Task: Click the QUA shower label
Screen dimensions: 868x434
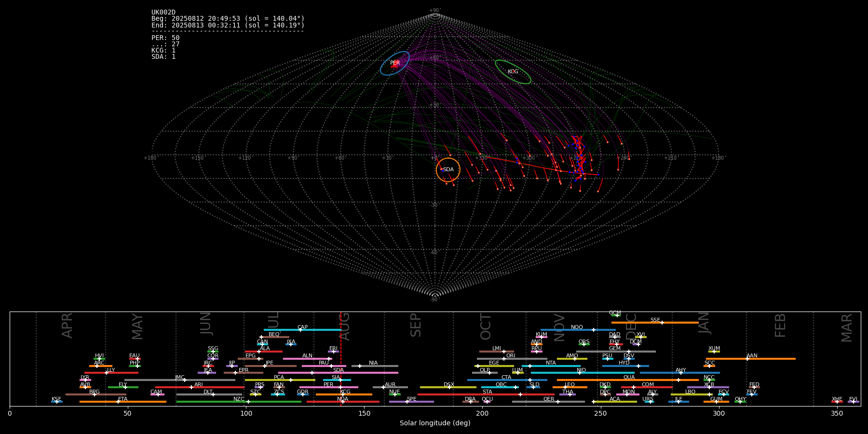Action: [629, 377]
